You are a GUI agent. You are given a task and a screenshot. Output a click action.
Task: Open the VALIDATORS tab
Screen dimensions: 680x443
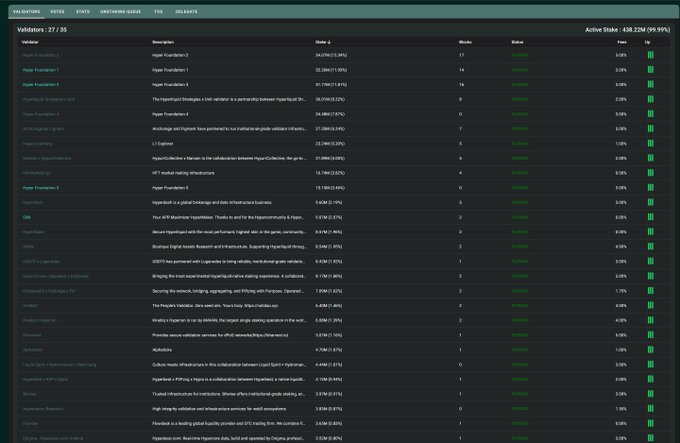point(26,12)
